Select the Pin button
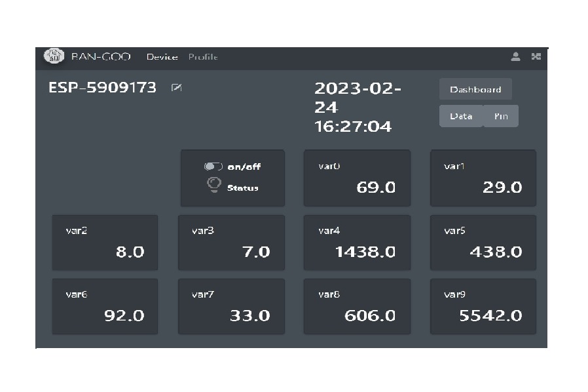 pos(501,116)
